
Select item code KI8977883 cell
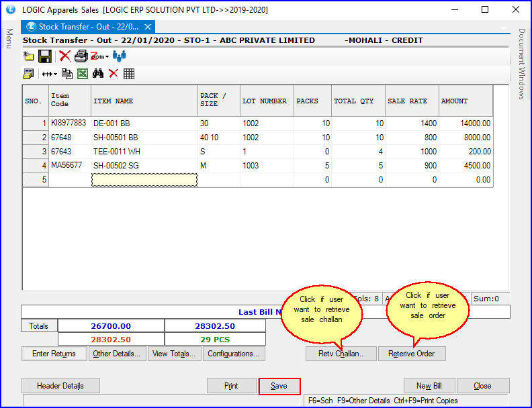(70, 123)
